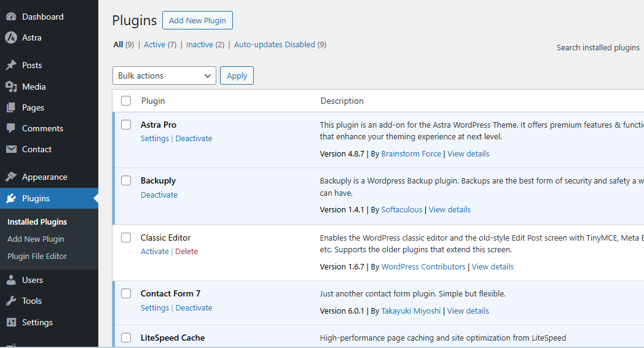644x348 pixels.
Task: View details for Classic Editor
Action: (493, 267)
